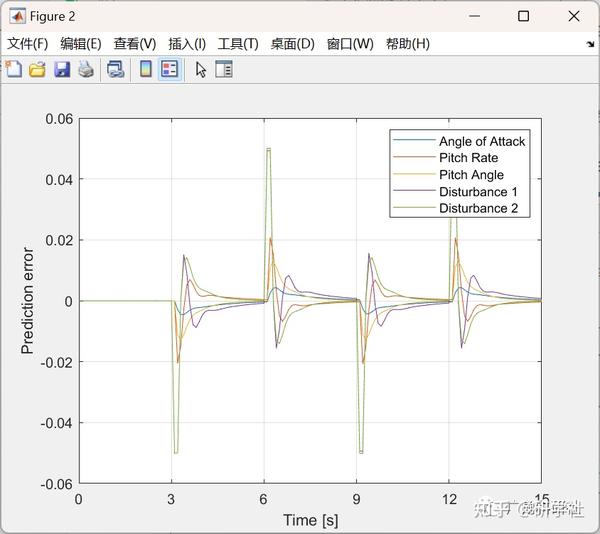Image resolution: width=600 pixels, height=534 pixels.
Task: Click the dock figure arrow icon
Action: click(x=590, y=44)
